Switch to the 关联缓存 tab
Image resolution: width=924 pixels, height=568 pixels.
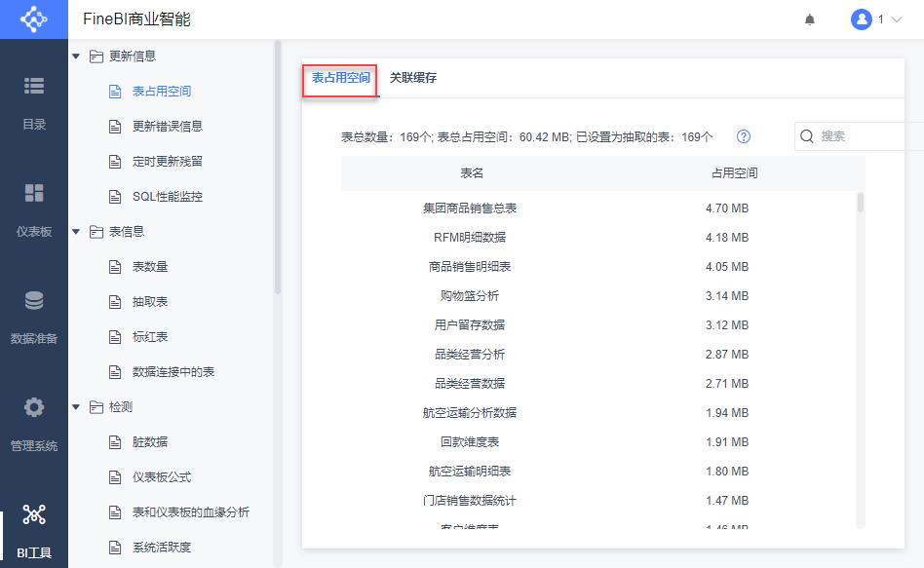413,78
